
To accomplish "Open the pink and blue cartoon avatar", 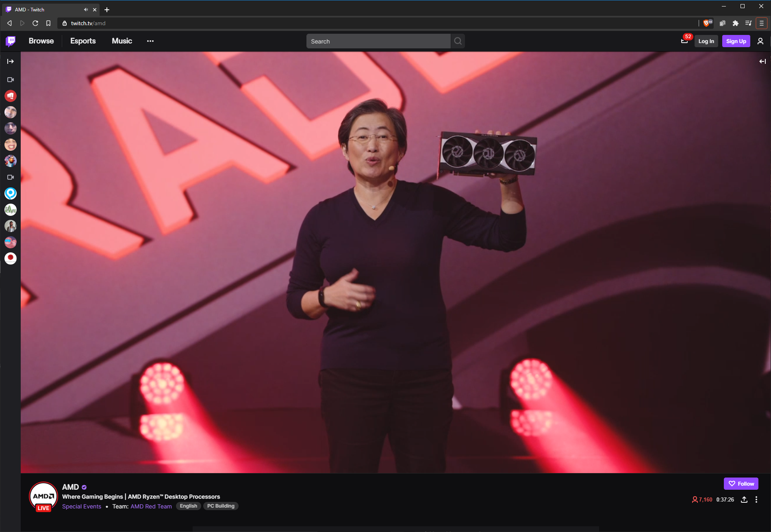I will pos(11,242).
